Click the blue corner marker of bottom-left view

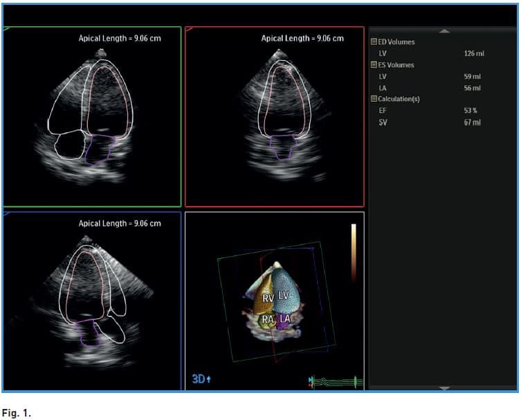(7, 214)
